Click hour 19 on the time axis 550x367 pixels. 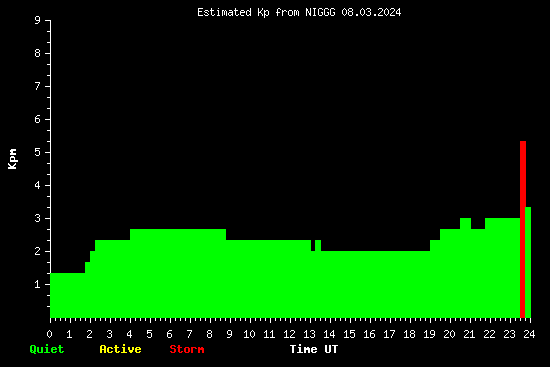[x=429, y=334]
